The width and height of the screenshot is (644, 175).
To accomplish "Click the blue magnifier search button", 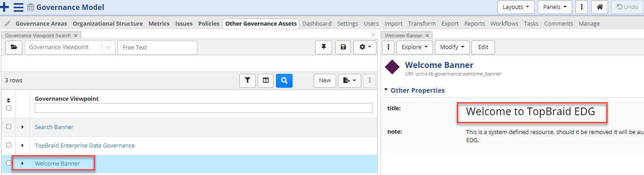I will point(284,81).
